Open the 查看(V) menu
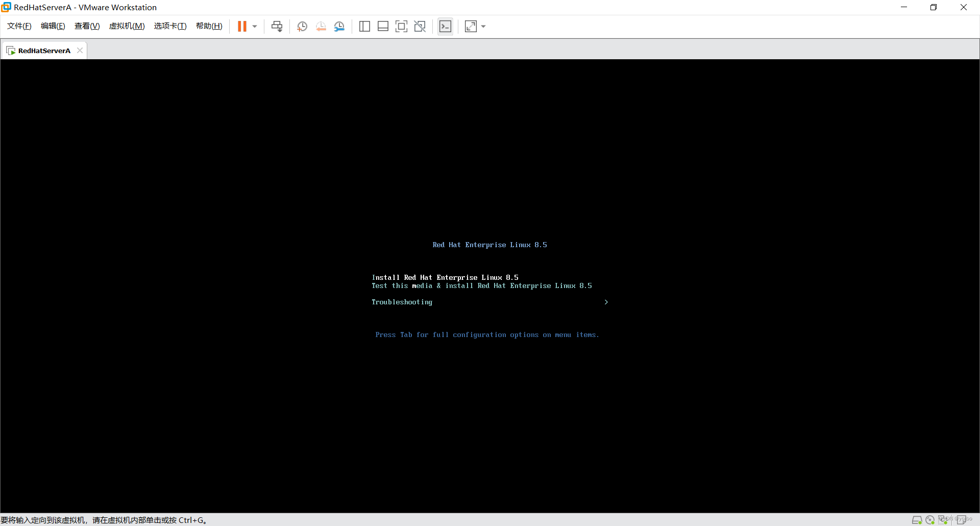The height and width of the screenshot is (526, 980). click(87, 26)
